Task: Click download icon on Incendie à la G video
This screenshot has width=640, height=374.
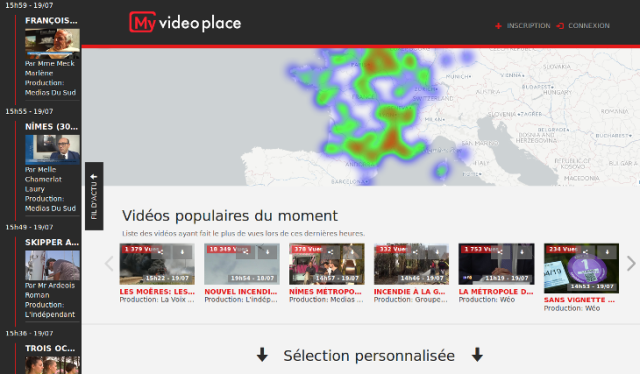Action: coord(437,252)
